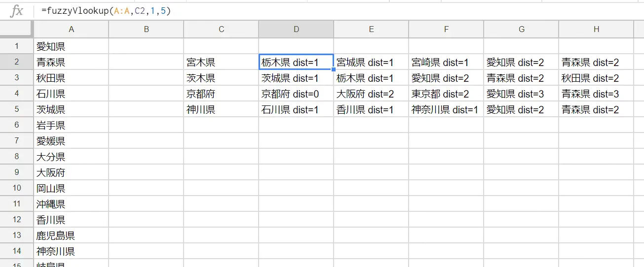Select the column H header
The height and width of the screenshot is (267, 644).
pos(596,30)
